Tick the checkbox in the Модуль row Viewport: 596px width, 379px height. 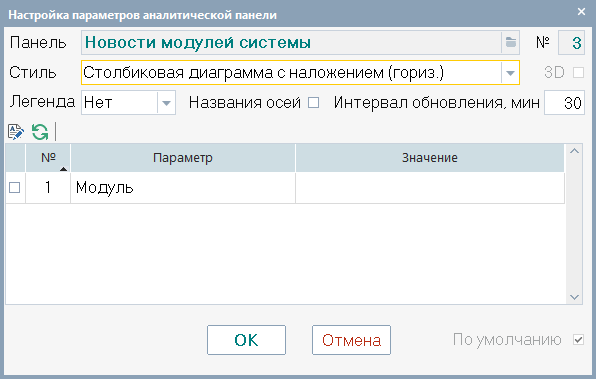14,187
